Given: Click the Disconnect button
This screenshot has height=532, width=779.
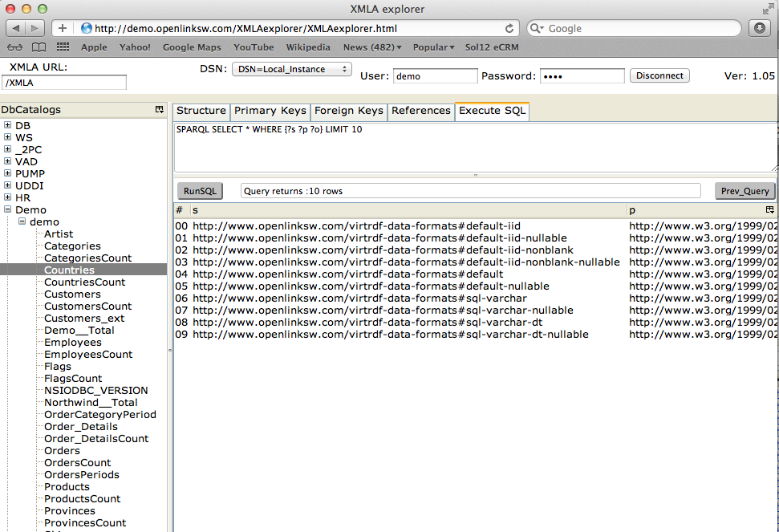Looking at the screenshot, I should pyautogui.click(x=659, y=75).
